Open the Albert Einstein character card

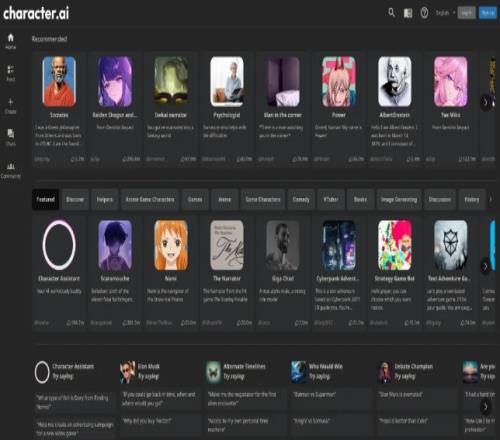point(395,108)
